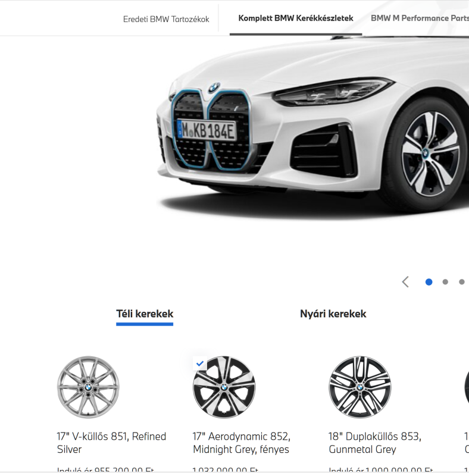
Task: Select the first blue carousel dot
Action: [429, 282]
